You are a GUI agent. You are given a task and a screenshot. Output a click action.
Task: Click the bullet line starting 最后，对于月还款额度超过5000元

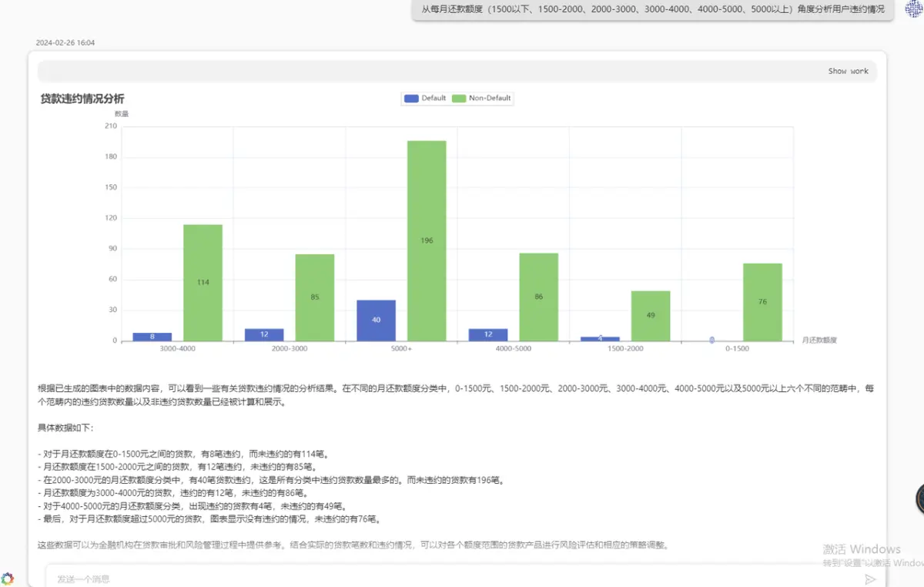point(209,519)
